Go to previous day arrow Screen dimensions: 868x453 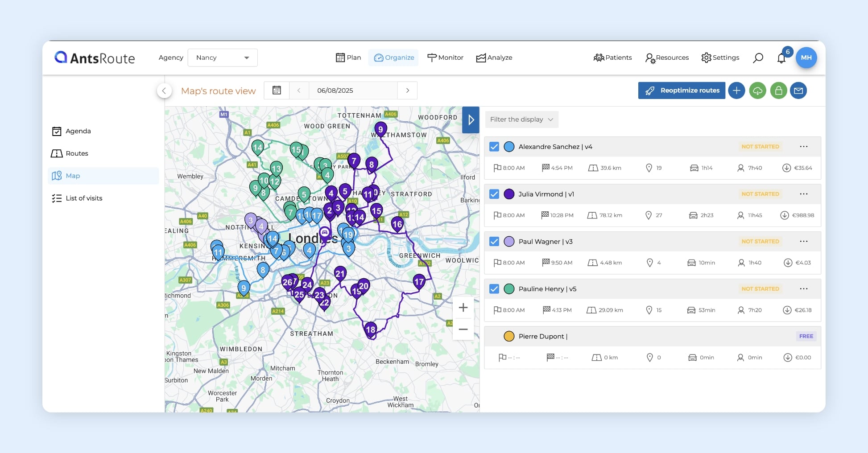click(x=299, y=90)
